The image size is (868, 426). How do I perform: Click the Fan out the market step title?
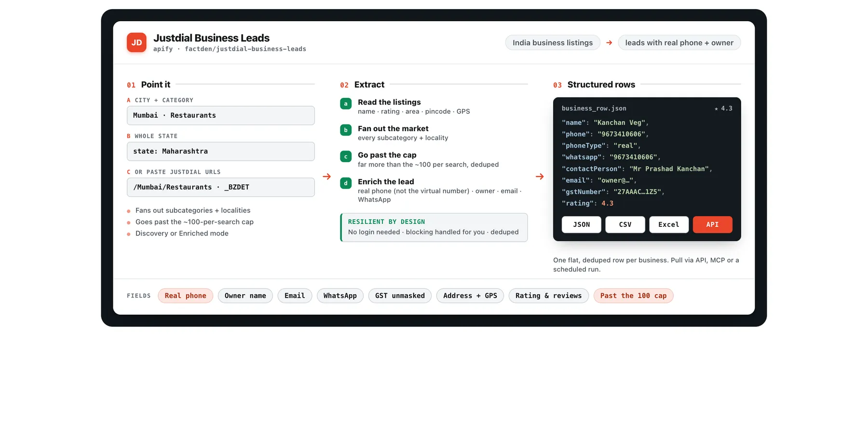[393, 129]
